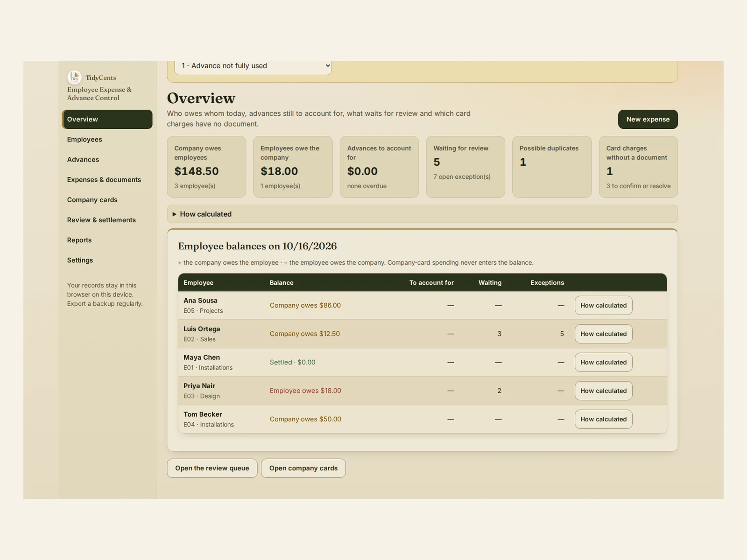This screenshot has height=560, width=747.
Task: Click 'Company owes $12.50' balance
Action: (x=305, y=334)
